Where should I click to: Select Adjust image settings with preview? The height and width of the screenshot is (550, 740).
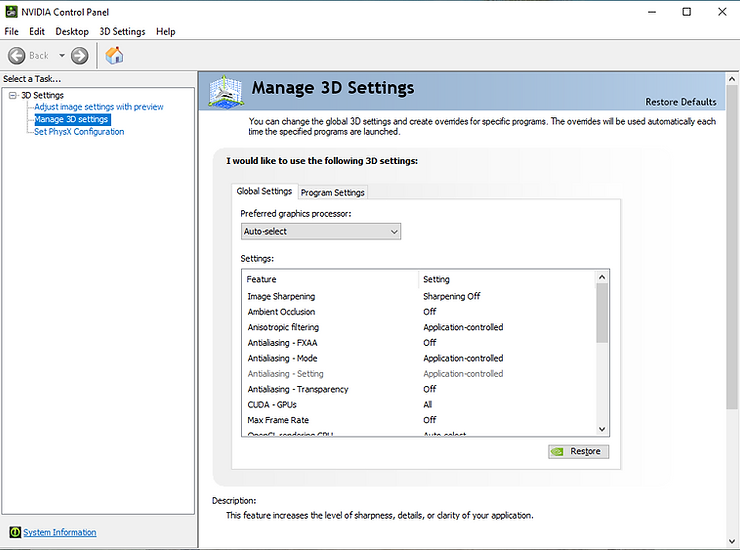tap(99, 107)
